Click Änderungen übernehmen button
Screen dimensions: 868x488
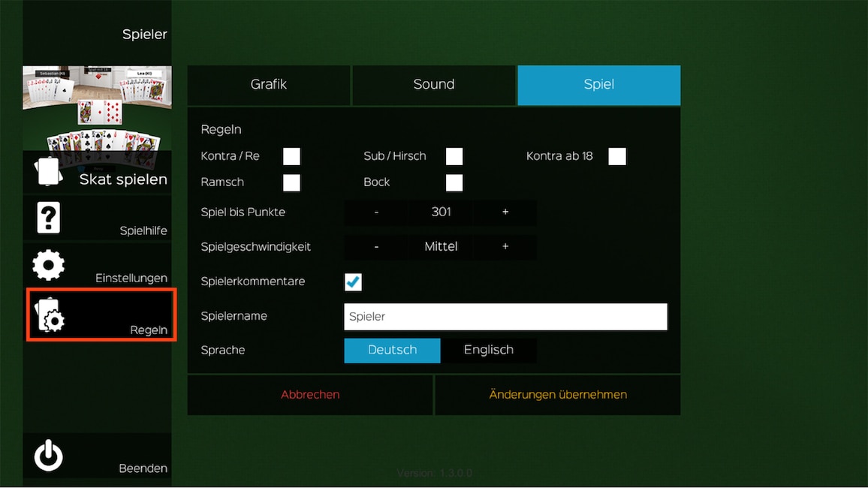pos(558,394)
